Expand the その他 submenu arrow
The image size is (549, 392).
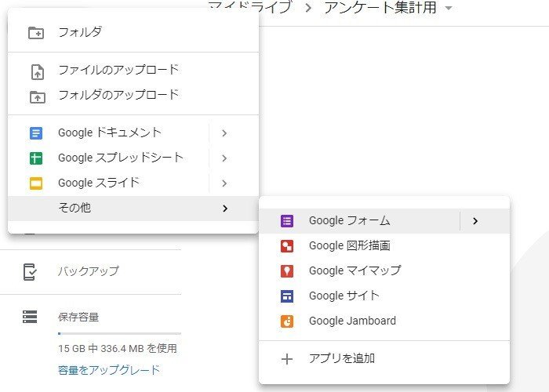click(225, 209)
